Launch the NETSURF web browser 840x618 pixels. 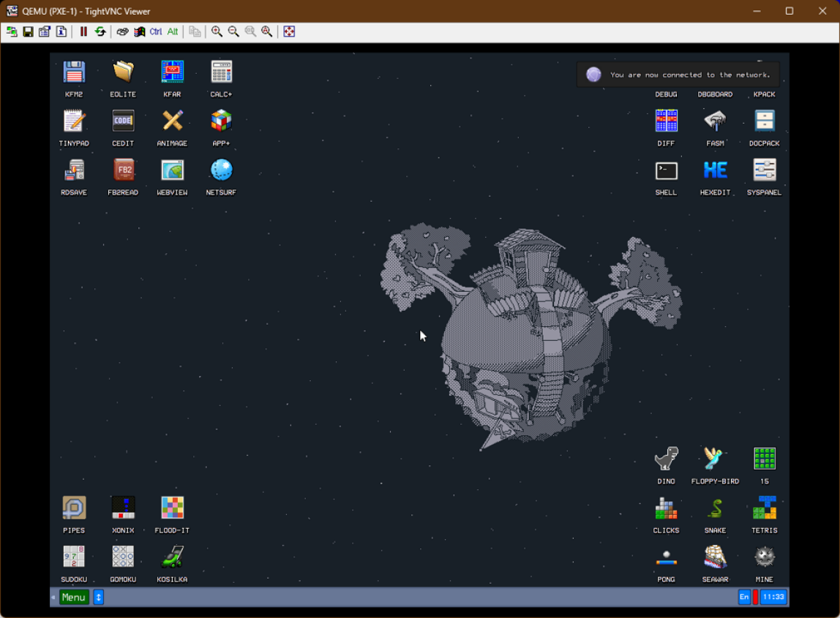click(x=221, y=170)
